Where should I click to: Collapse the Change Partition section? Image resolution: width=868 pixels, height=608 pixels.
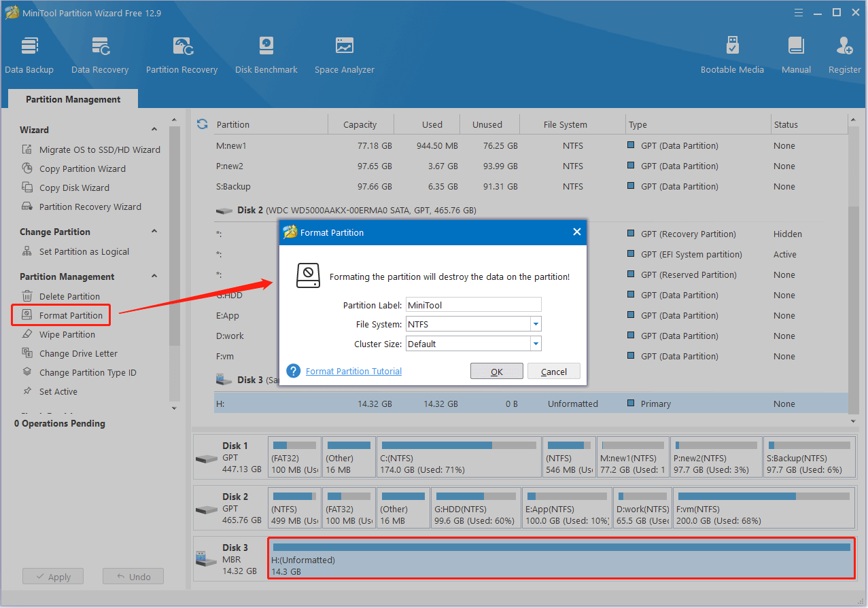pos(154,231)
